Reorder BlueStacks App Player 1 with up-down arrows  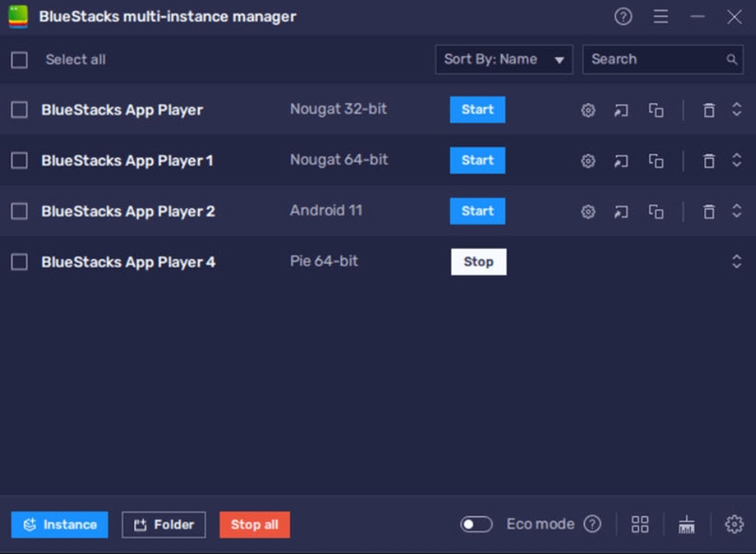(736, 160)
